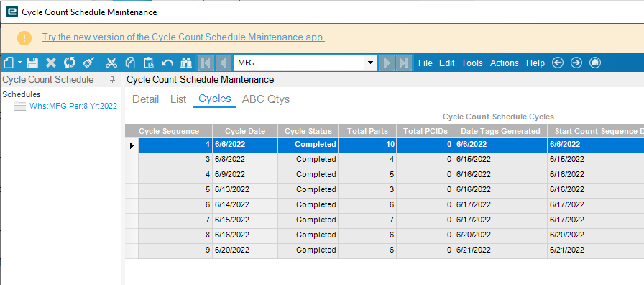Image resolution: width=644 pixels, height=285 pixels.
Task: Select cycle date cell 6/8/2022
Action: [245, 160]
